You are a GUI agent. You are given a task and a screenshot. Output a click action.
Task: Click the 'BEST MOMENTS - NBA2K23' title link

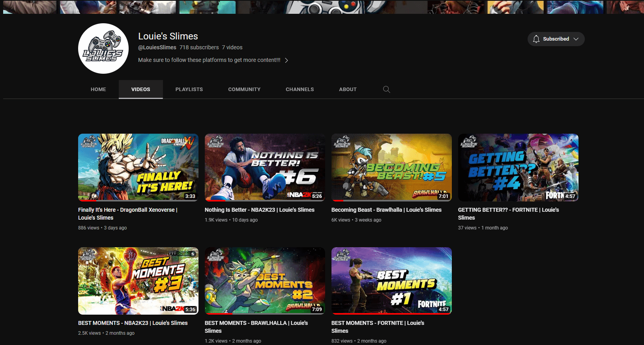(x=133, y=323)
